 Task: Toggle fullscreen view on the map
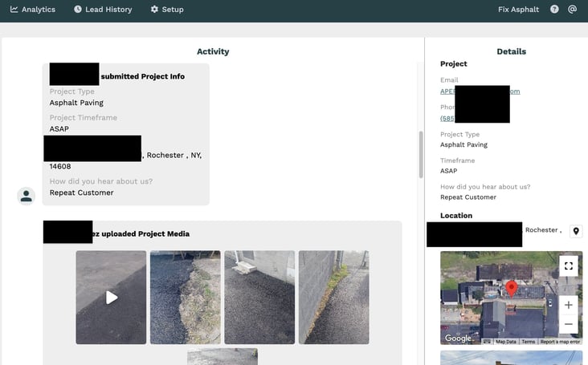click(568, 266)
